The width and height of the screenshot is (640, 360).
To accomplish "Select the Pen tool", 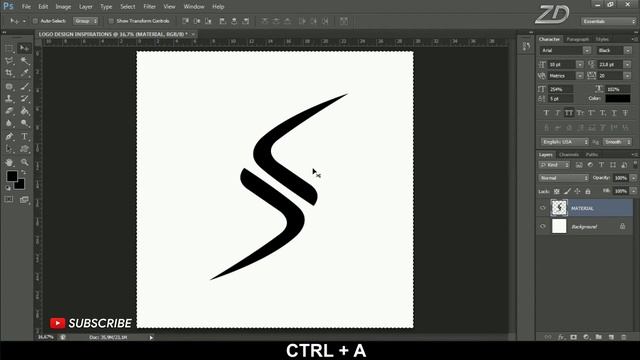I will click(9, 137).
